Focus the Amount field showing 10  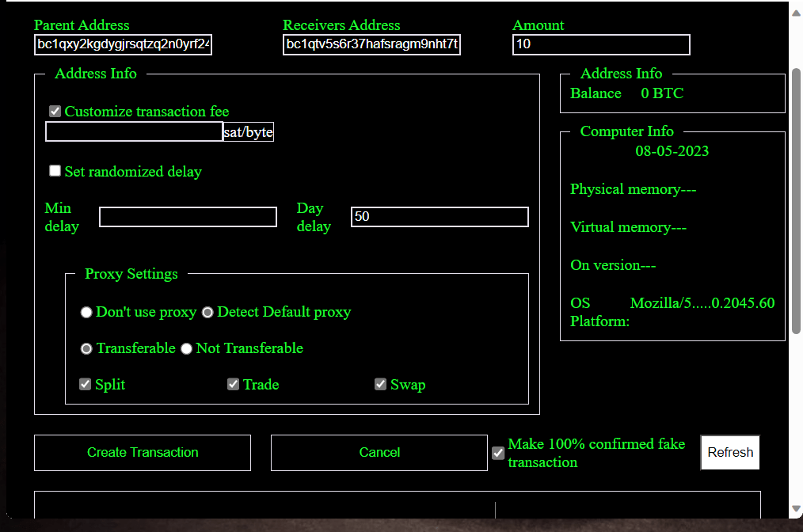point(601,44)
